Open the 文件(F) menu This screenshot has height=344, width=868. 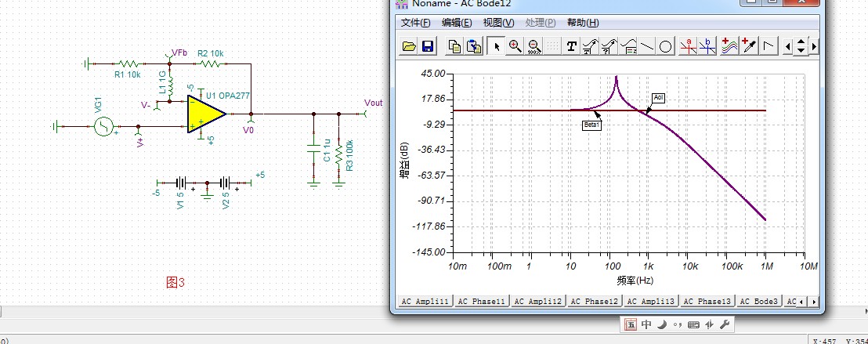click(415, 23)
